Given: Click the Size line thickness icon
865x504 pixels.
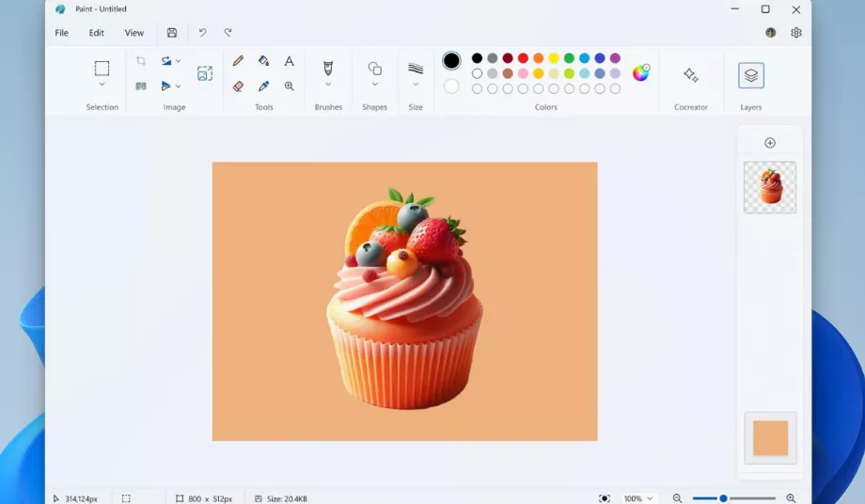Looking at the screenshot, I should [x=416, y=69].
